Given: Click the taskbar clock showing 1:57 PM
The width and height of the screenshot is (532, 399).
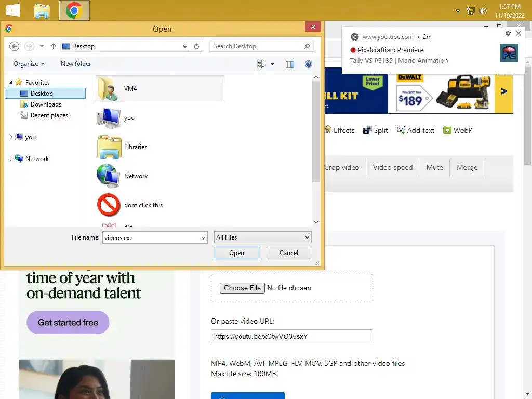Looking at the screenshot, I should coord(509,11).
